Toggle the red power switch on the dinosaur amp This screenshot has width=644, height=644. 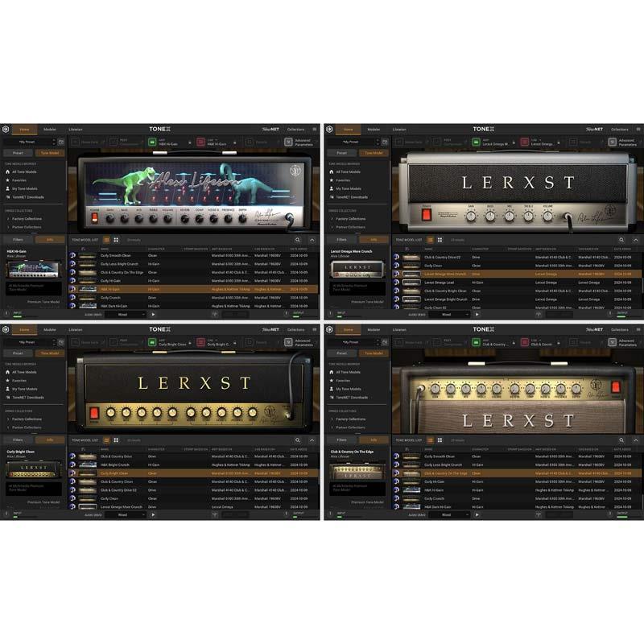(x=96, y=217)
